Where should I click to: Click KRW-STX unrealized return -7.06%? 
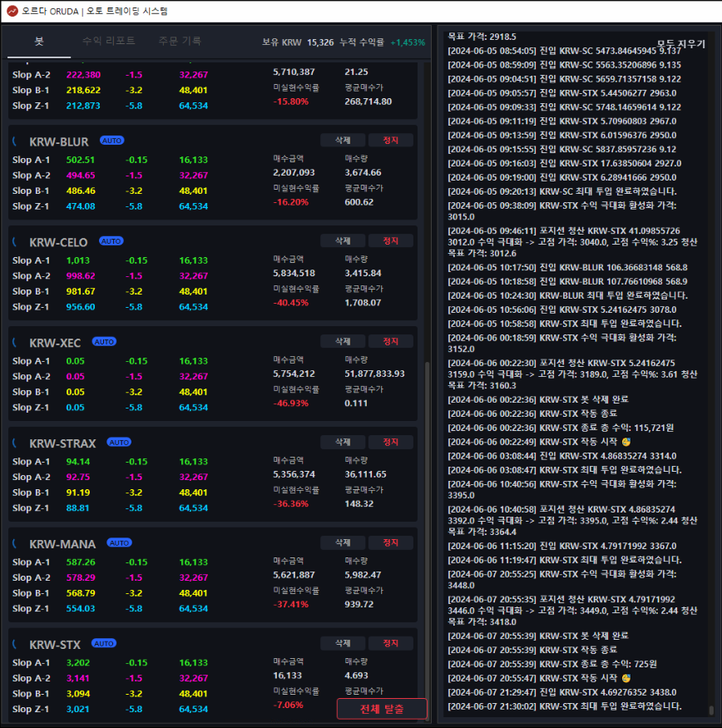pos(289,705)
